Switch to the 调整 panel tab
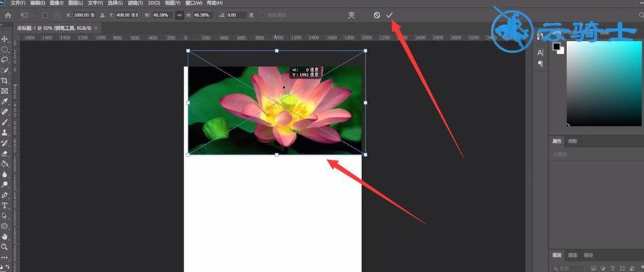 pos(572,141)
